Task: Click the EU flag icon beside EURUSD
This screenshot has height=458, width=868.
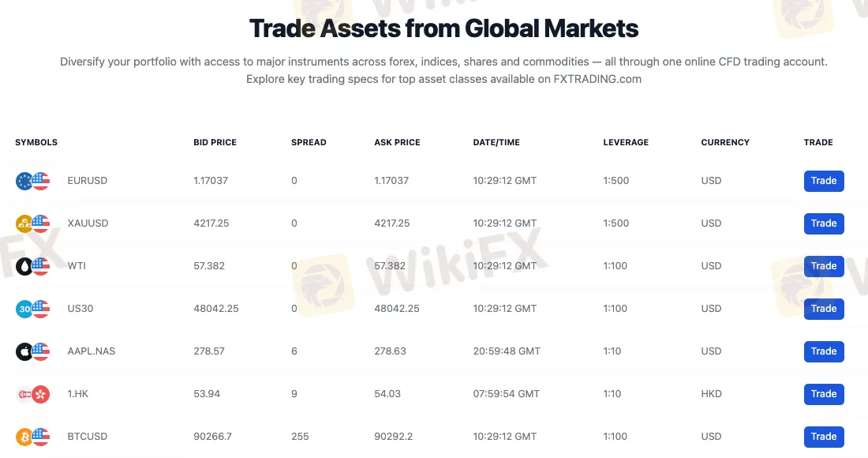Action: [x=24, y=181]
